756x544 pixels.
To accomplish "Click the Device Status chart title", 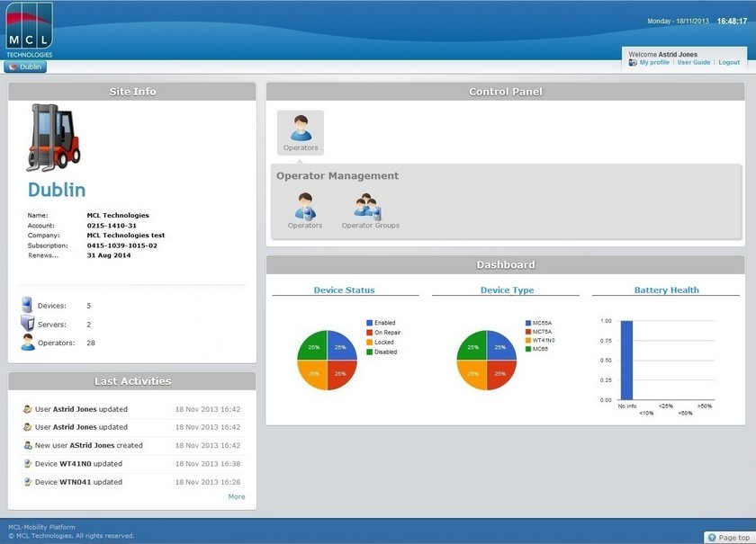I will click(x=344, y=290).
